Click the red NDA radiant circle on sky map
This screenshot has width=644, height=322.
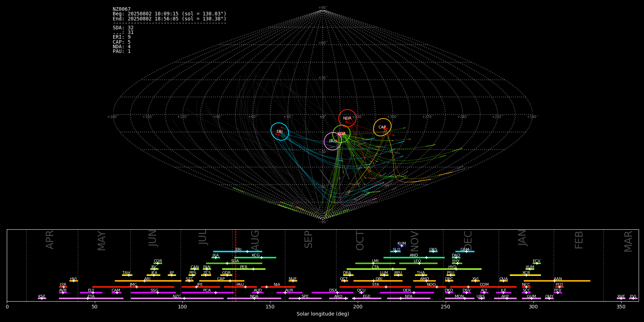[347, 118]
